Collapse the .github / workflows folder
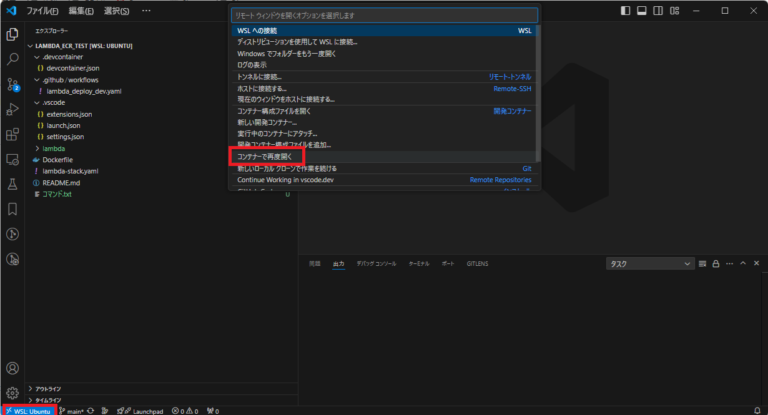 coord(37,80)
